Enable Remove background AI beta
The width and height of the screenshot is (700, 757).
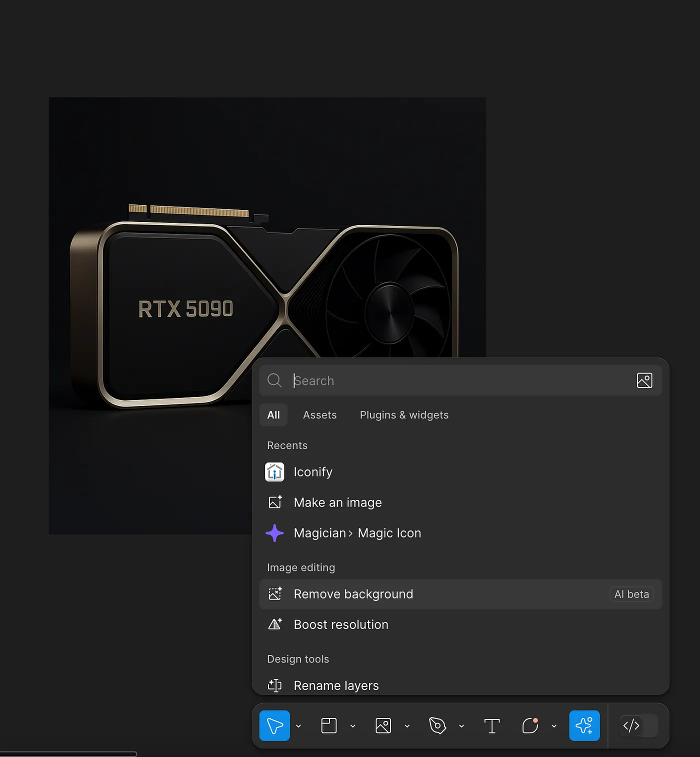353,594
